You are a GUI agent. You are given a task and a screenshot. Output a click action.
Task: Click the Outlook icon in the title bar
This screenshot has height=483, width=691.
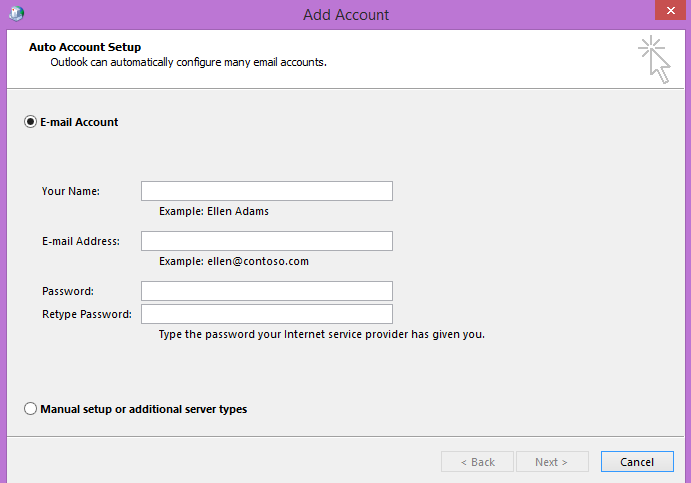point(16,14)
